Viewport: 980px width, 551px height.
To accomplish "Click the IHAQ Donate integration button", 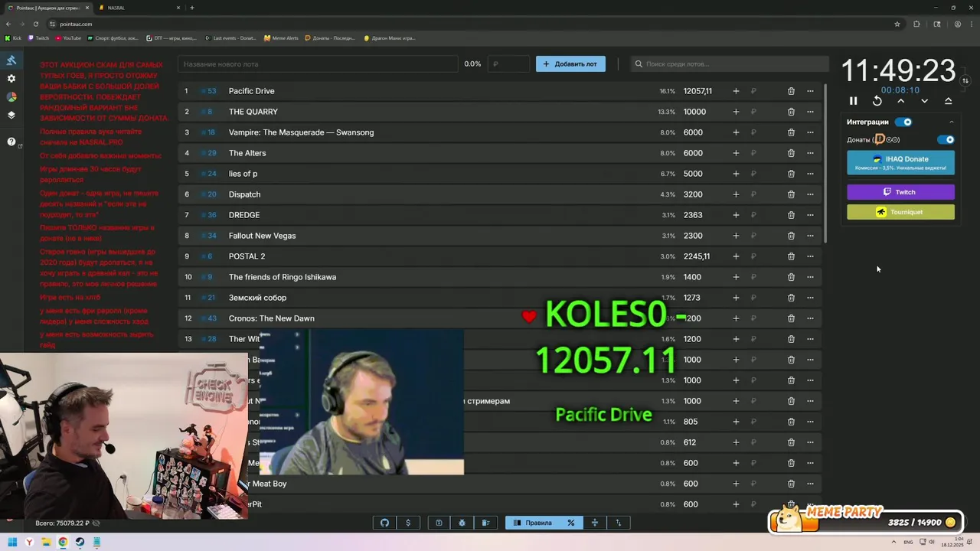I will click(x=900, y=162).
